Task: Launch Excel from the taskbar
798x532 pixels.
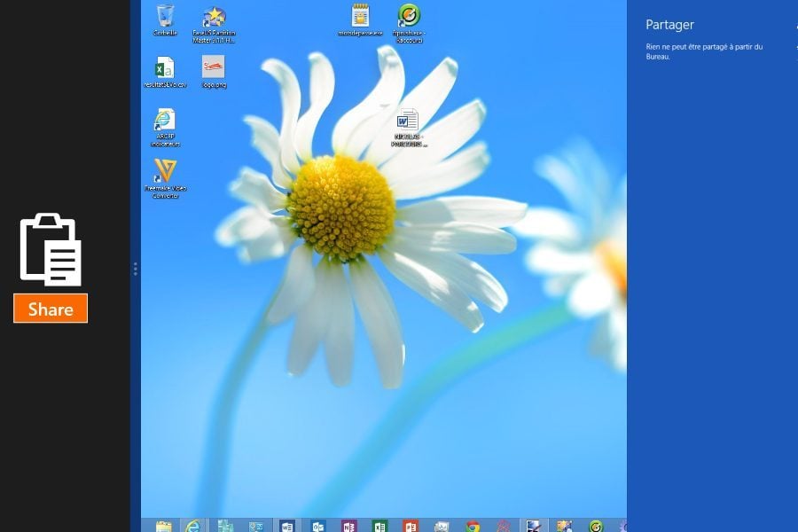Action: click(379, 526)
